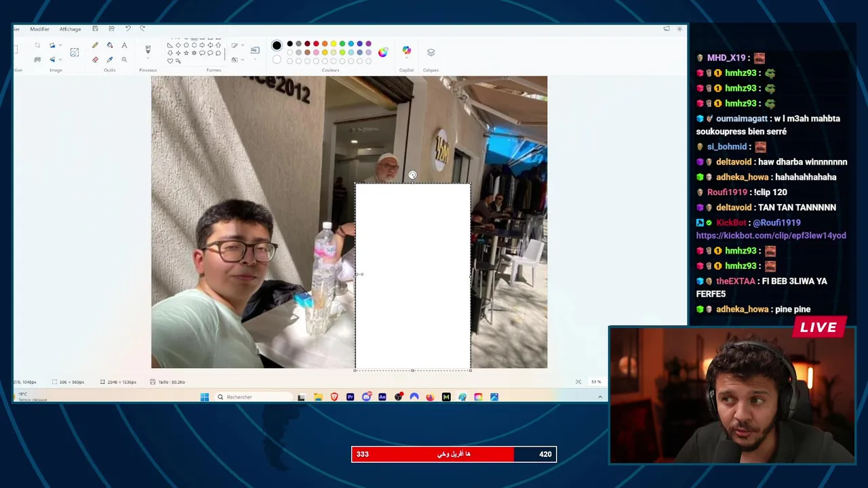Show hidden system tray icons
This screenshot has width=868, height=488.
600,397
